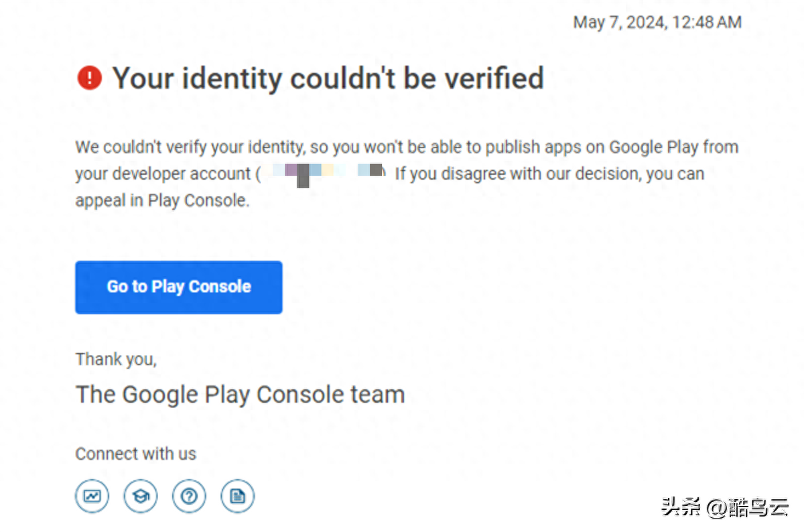Click the blurred developer account ID
The width and height of the screenshot is (804, 532).
(x=323, y=173)
